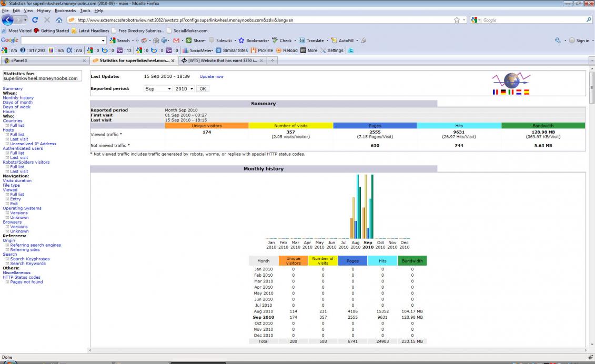This screenshot has height=364, width=595.
Task: Click the Gmail icon in the Google toolbar
Action: tap(176, 41)
